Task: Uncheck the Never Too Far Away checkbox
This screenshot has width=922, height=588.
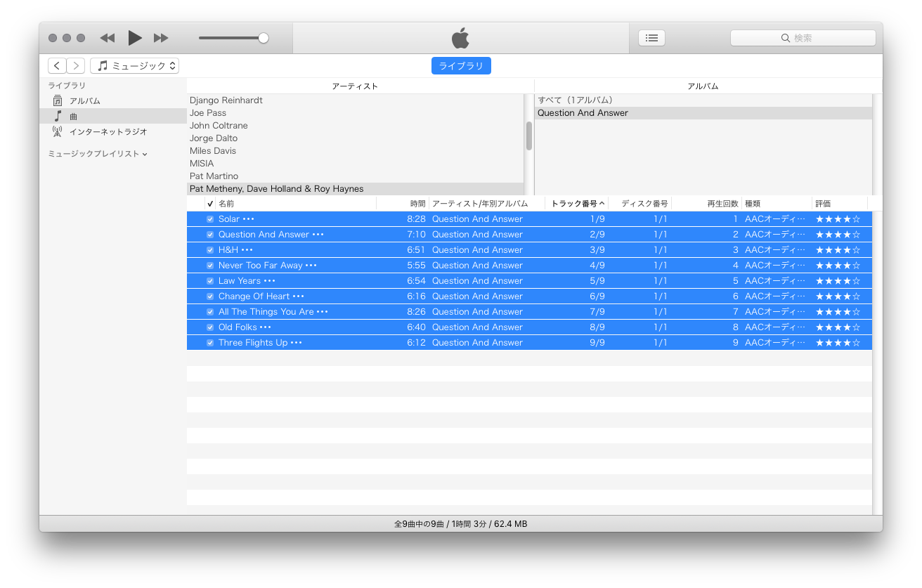Action: pos(210,266)
